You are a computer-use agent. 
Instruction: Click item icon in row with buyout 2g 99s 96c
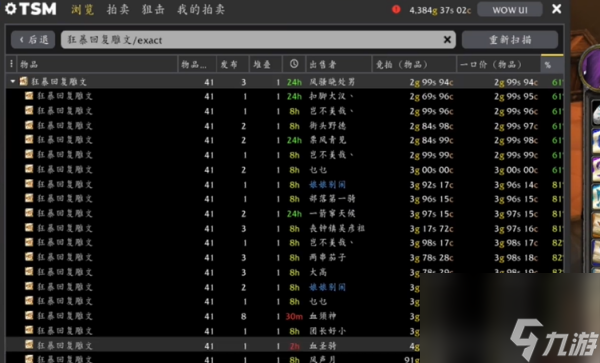click(29, 111)
